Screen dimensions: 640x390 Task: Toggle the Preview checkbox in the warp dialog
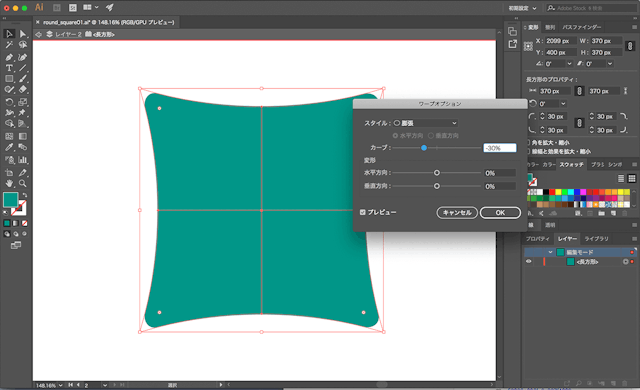362,212
